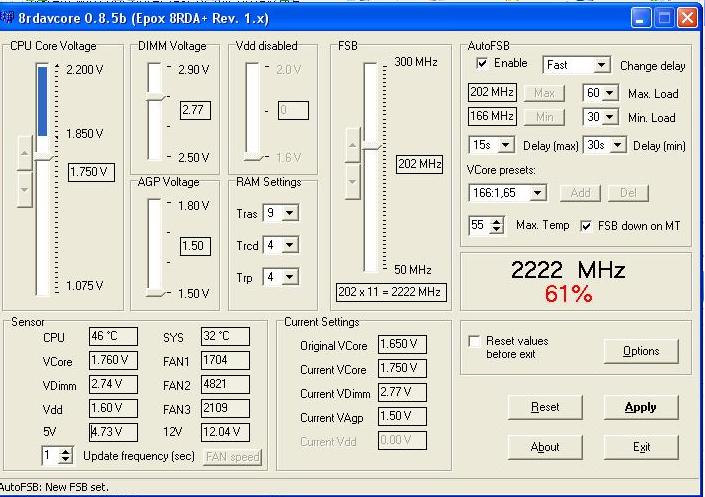Click the 1.750 V core voltage field

[x=91, y=172]
